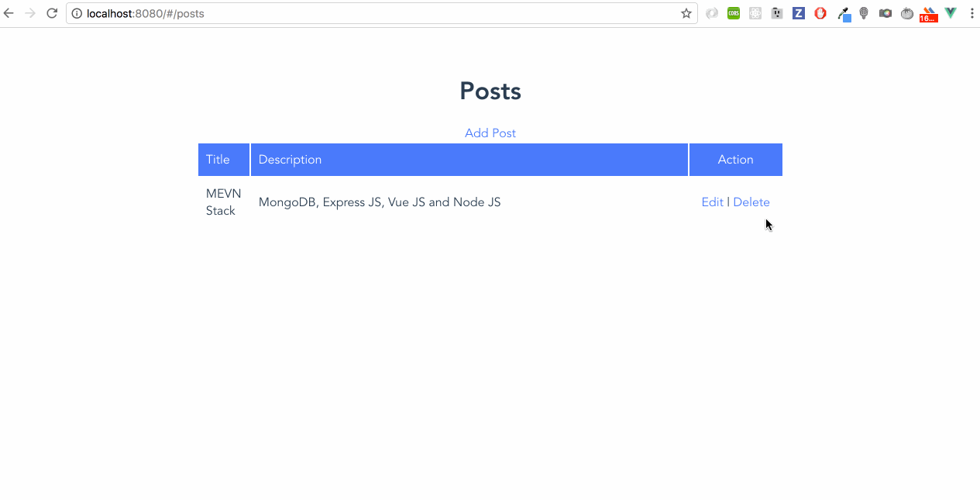Screen dimensions: 980x500
Task: Open the green CORS extension
Action: tap(734, 13)
